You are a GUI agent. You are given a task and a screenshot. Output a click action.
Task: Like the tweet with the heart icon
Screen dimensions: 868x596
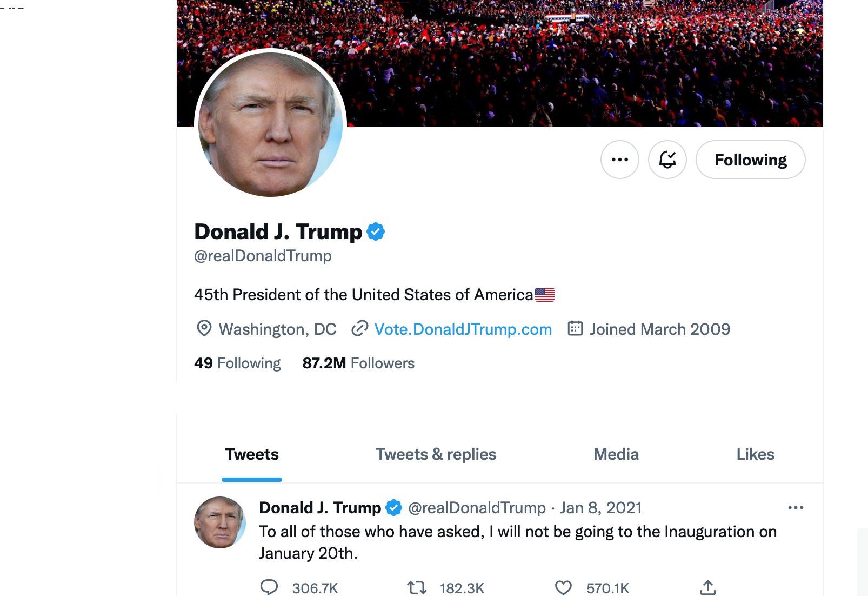tap(563, 587)
